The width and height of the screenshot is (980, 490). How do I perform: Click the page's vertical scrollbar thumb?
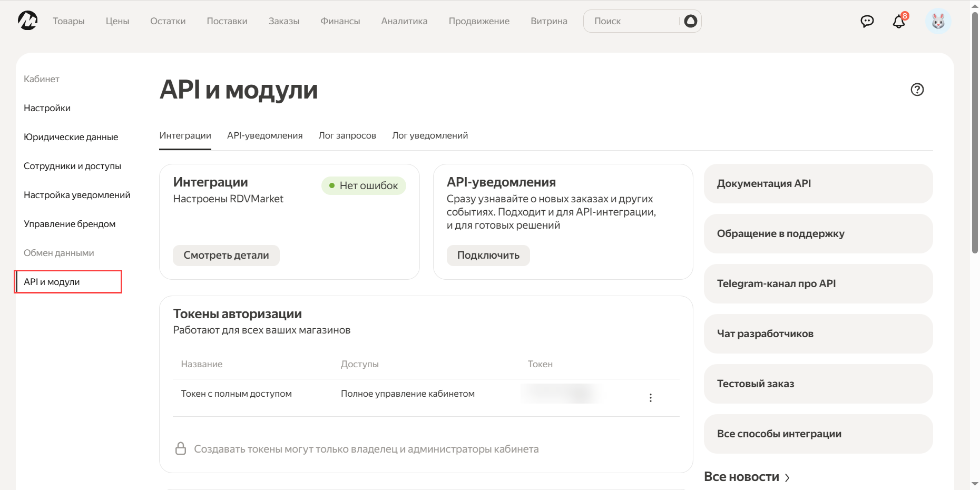pyautogui.click(x=975, y=132)
